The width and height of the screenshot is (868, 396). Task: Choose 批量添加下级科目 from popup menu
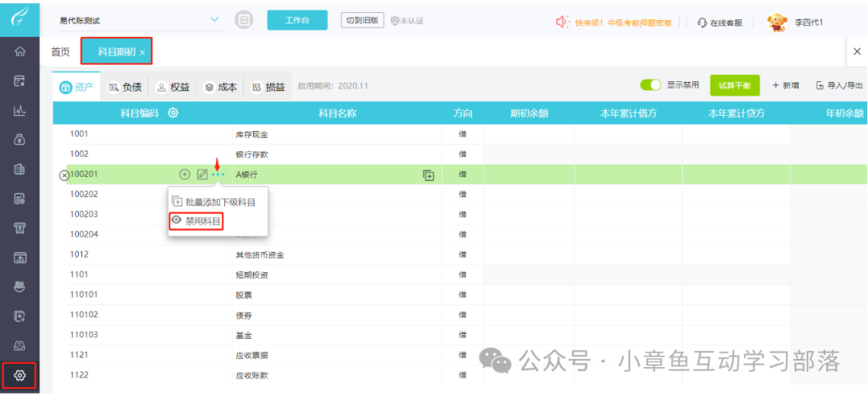click(x=215, y=202)
